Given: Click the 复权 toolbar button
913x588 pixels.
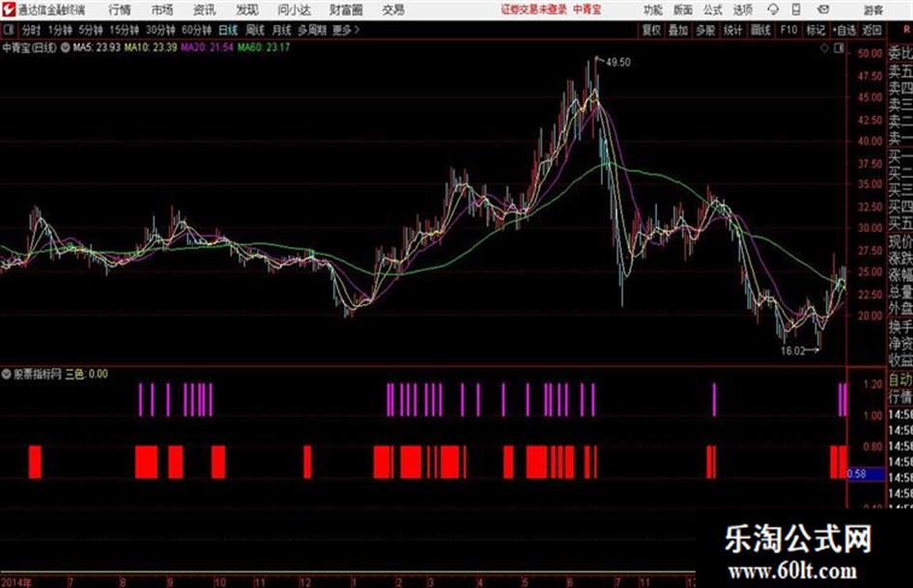Looking at the screenshot, I should [x=651, y=30].
